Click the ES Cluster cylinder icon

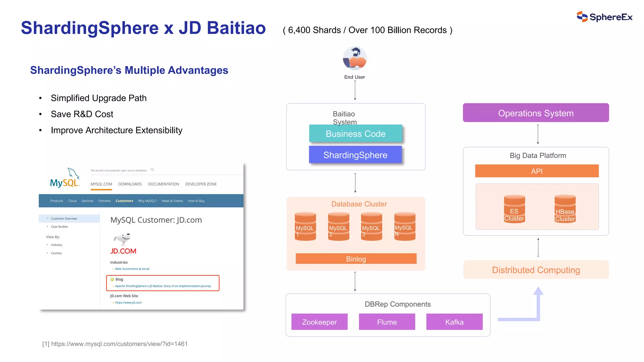pos(514,209)
